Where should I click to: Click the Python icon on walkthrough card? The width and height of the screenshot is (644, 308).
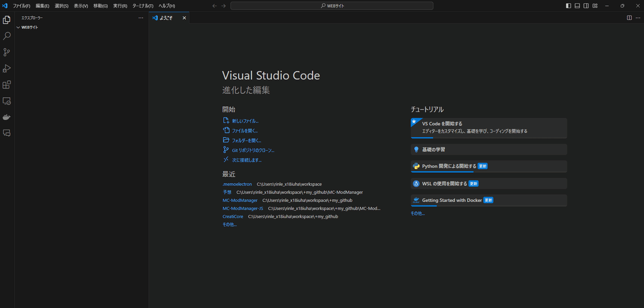point(416,166)
